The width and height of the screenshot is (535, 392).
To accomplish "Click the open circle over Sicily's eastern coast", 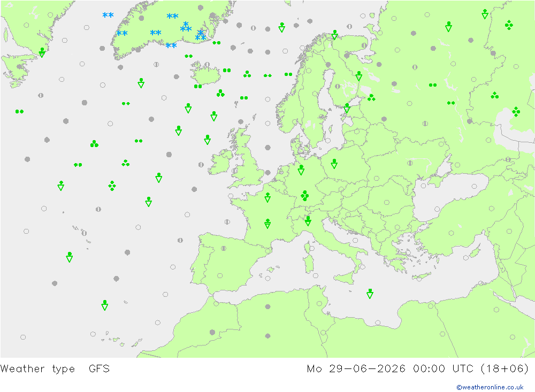I will click(x=362, y=267).
